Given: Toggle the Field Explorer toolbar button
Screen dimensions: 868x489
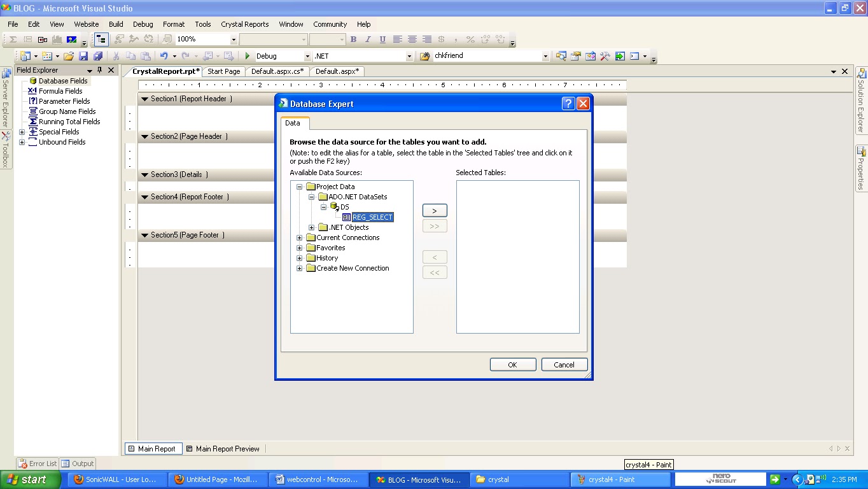Looking at the screenshot, I should point(101,39).
